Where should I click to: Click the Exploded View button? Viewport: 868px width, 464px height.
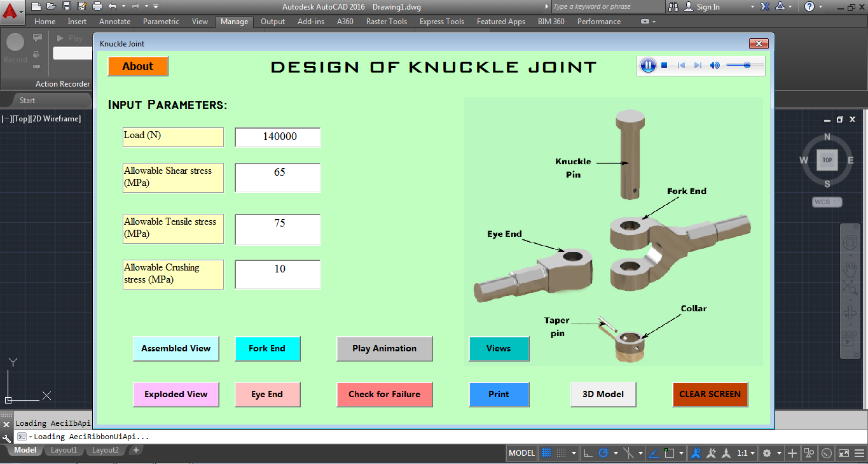pos(176,395)
